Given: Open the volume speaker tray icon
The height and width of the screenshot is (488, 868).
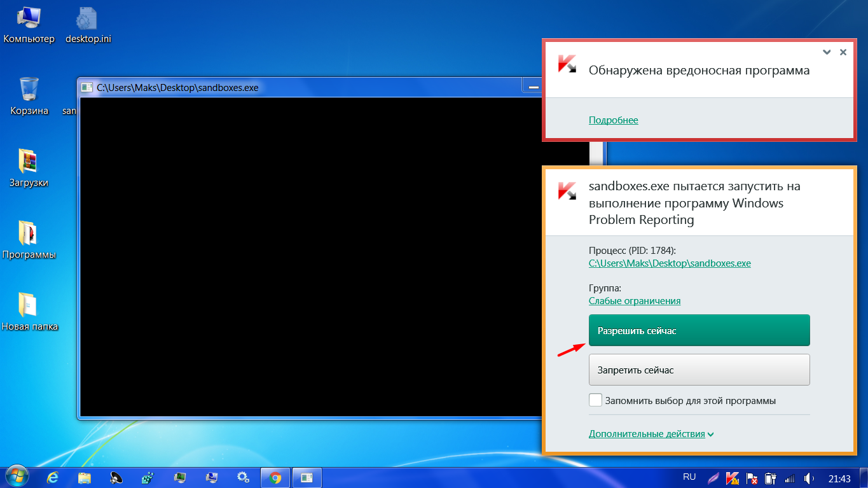Looking at the screenshot, I should (809, 478).
